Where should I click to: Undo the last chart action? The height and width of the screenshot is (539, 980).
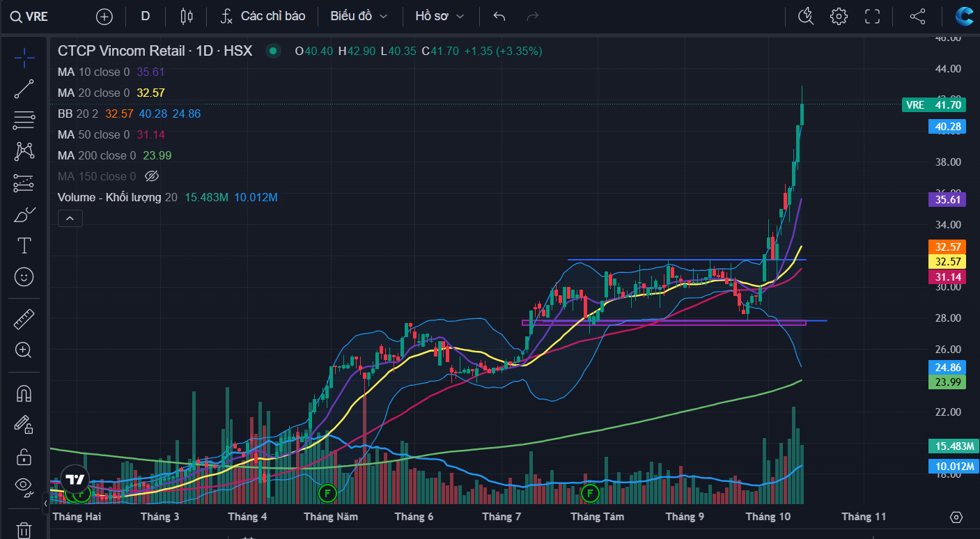click(x=499, y=16)
